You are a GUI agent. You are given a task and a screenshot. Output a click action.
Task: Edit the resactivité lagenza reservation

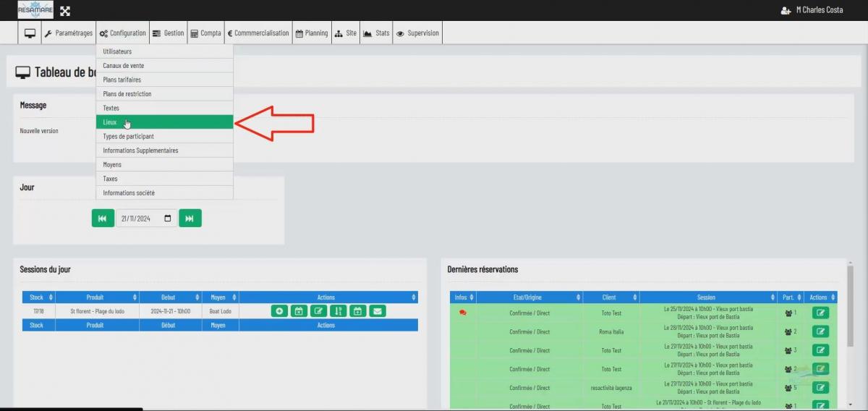point(820,388)
